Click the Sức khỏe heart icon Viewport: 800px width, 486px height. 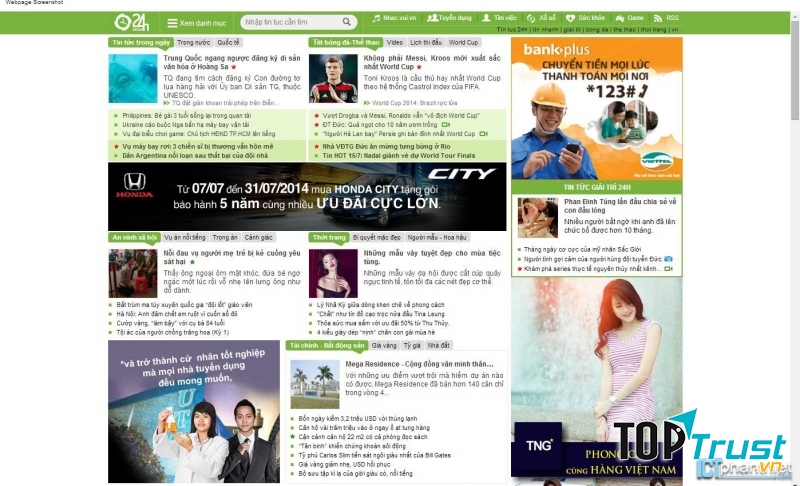pos(570,18)
